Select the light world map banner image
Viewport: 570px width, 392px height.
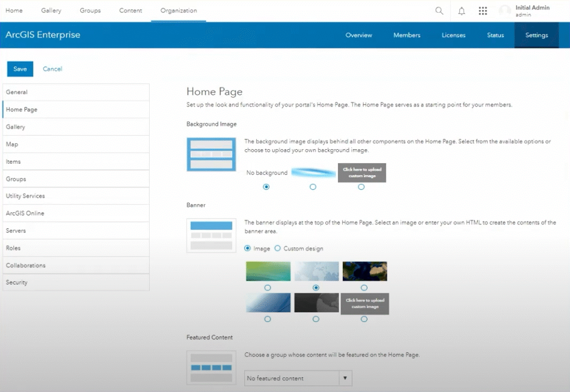(316, 271)
